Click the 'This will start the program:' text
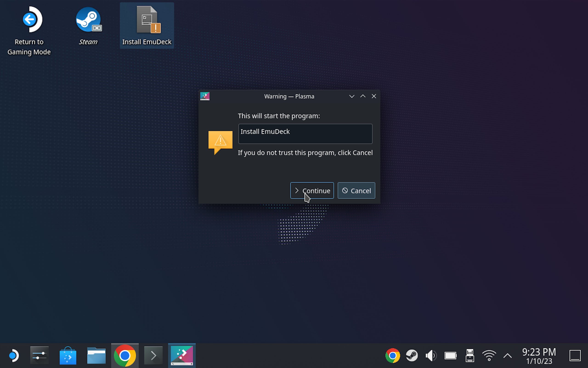The height and width of the screenshot is (368, 588). [279, 116]
